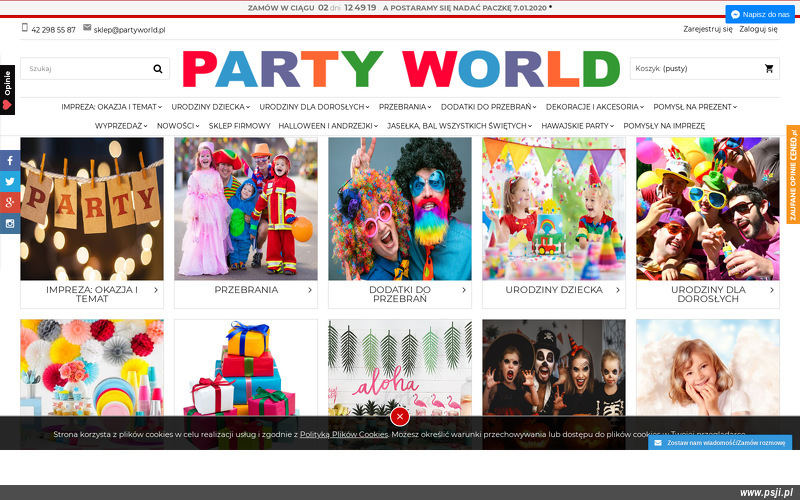The image size is (800, 500).
Task: Open the shopping cart icon
Action: (x=769, y=68)
